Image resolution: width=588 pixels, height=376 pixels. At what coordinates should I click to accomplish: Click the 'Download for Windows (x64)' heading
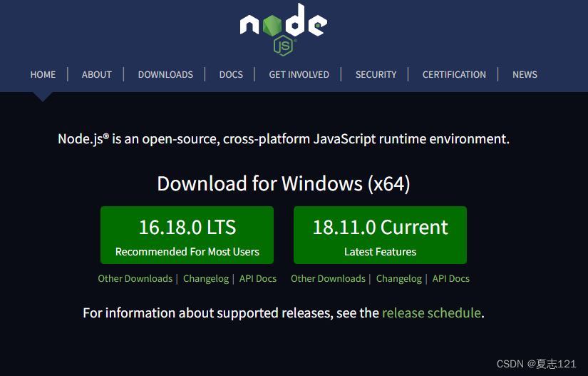(284, 184)
